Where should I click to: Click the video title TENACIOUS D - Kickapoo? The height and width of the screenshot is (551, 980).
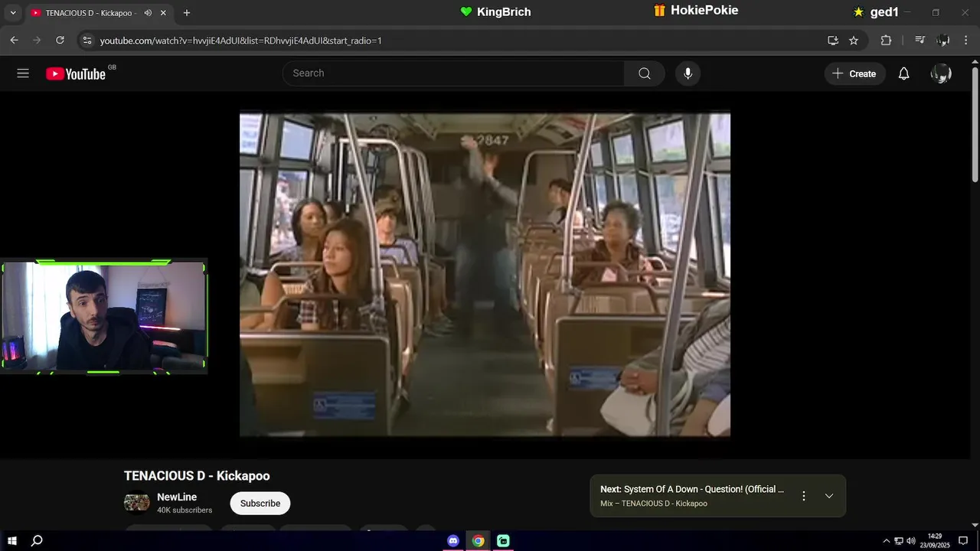click(x=197, y=476)
